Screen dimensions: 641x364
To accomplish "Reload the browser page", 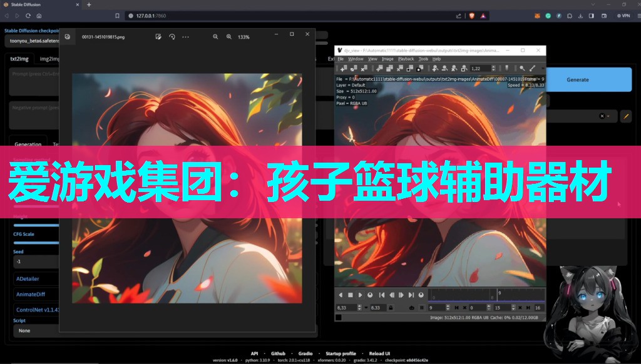I will 28,16.
